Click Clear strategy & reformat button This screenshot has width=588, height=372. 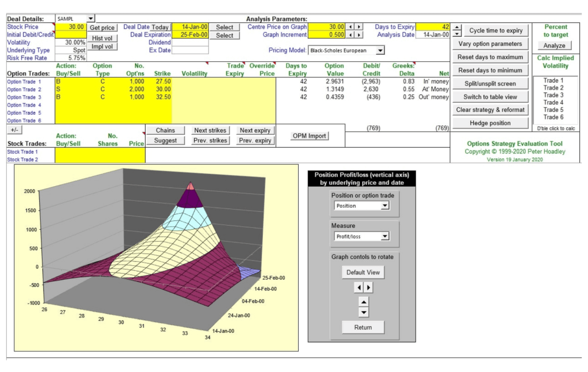(490, 110)
